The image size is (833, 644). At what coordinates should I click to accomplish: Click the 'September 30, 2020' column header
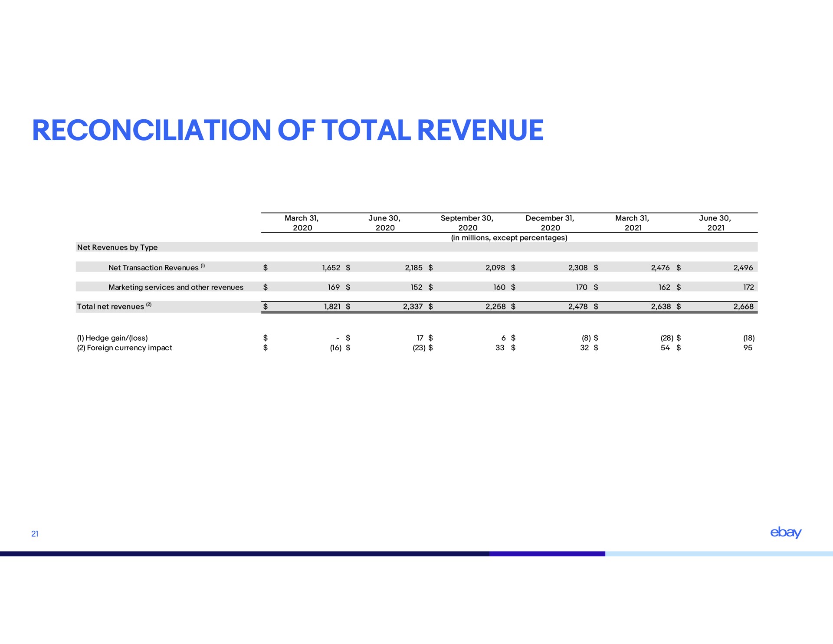click(x=467, y=223)
